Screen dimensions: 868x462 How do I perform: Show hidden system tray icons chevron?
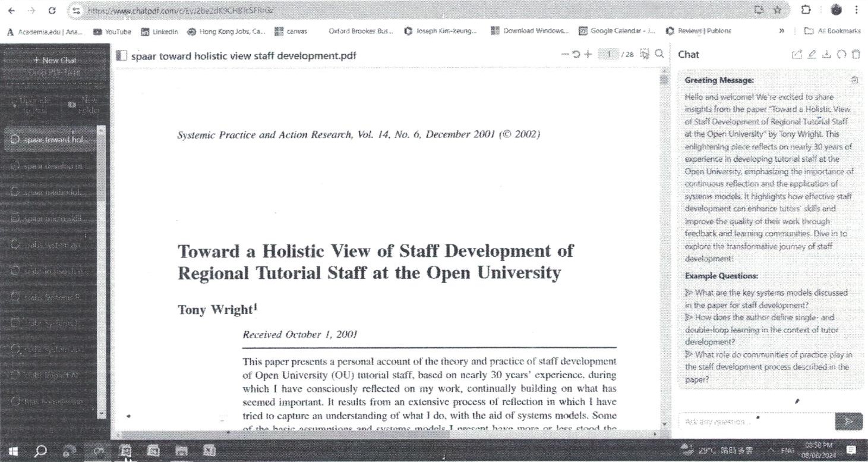(772, 450)
